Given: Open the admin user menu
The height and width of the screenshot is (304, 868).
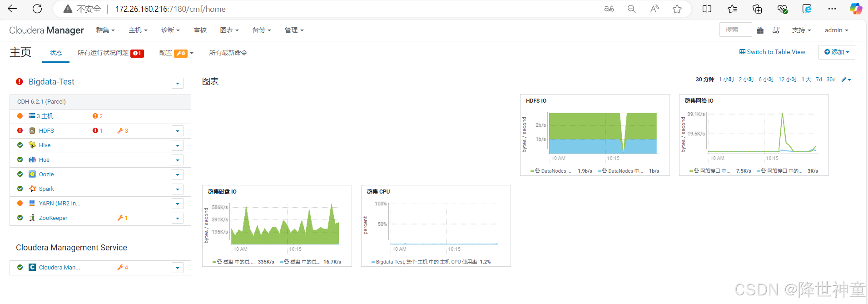Looking at the screenshot, I should coord(837,30).
